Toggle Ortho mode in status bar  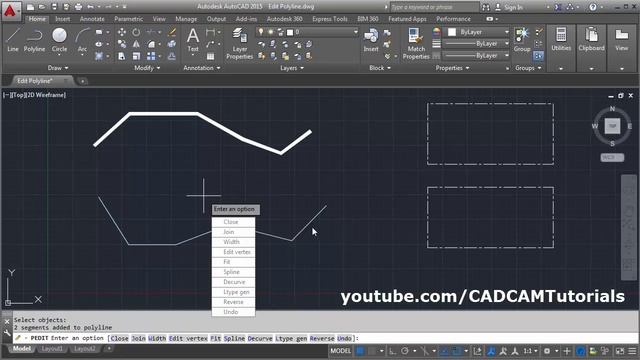point(392,351)
